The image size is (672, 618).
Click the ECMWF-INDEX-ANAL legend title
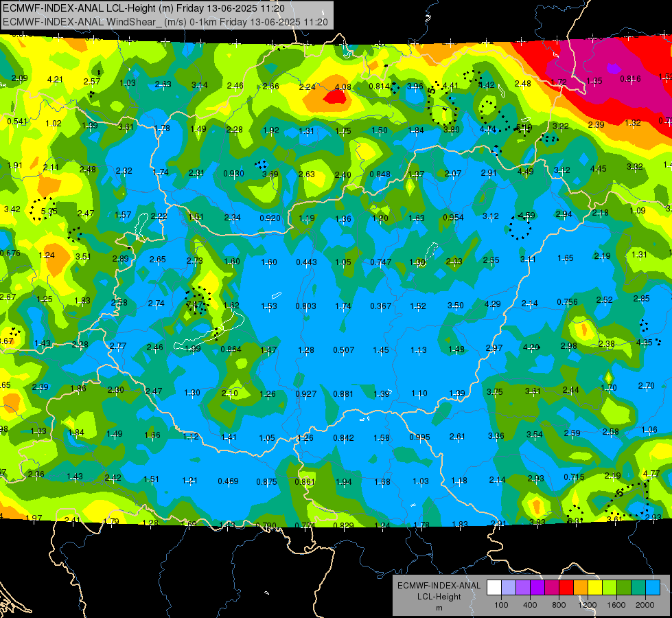pyautogui.click(x=439, y=586)
